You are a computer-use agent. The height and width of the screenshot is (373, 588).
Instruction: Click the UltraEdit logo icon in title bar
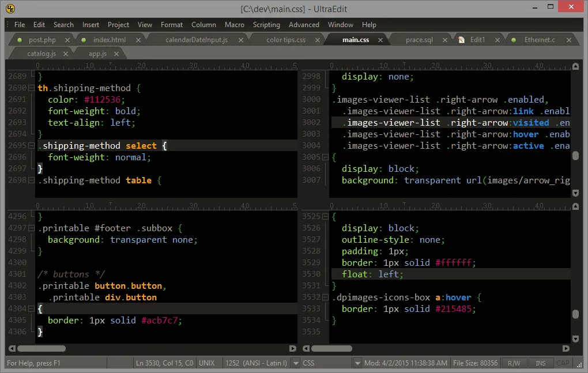click(x=10, y=9)
